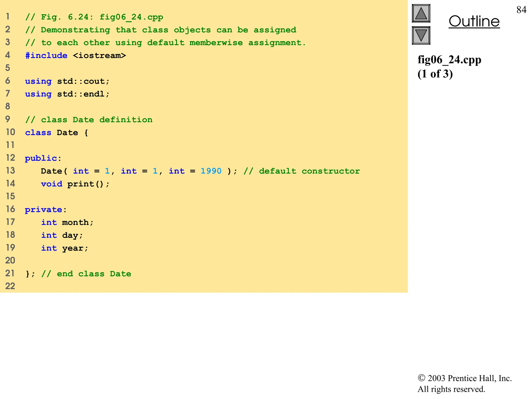This screenshot has height=399, width=532.
Task: Click line number 13
Action: point(10,171)
